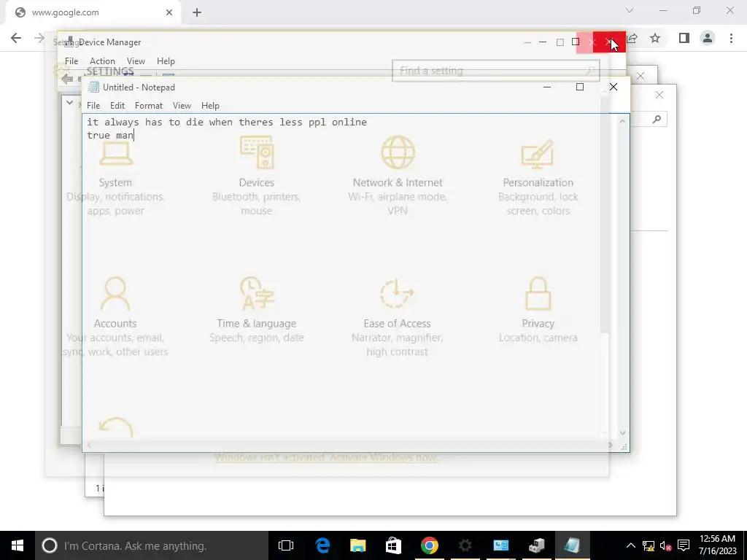Click Notepad's horizontal scroll right arrow
This screenshot has height=560, width=747.
pos(611,446)
